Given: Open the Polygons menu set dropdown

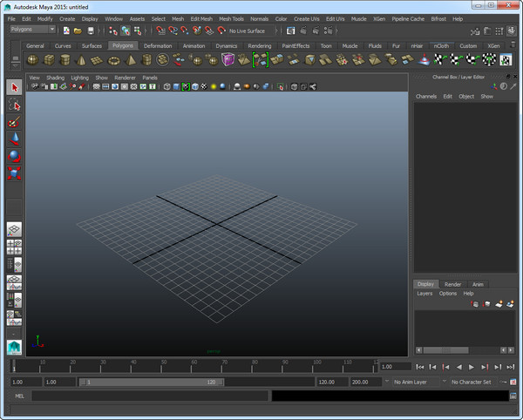Looking at the screenshot, I should pyautogui.click(x=32, y=30).
